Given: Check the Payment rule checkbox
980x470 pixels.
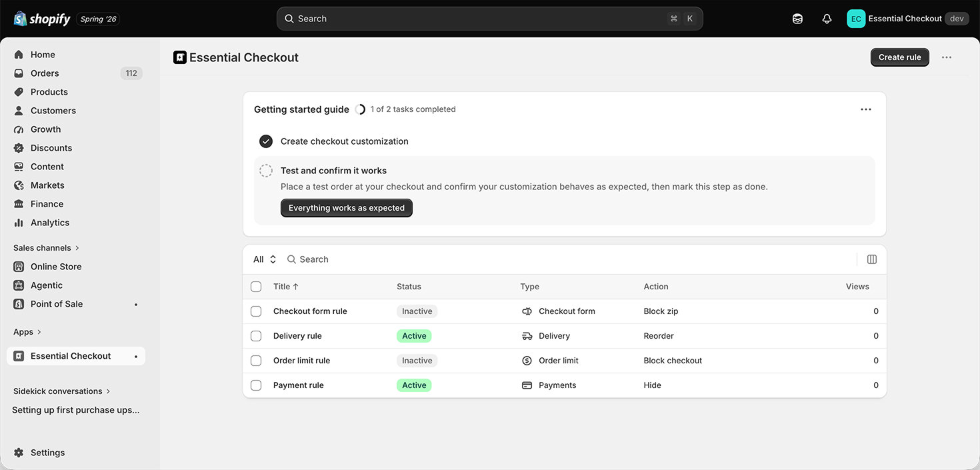Looking at the screenshot, I should click(256, 385).
